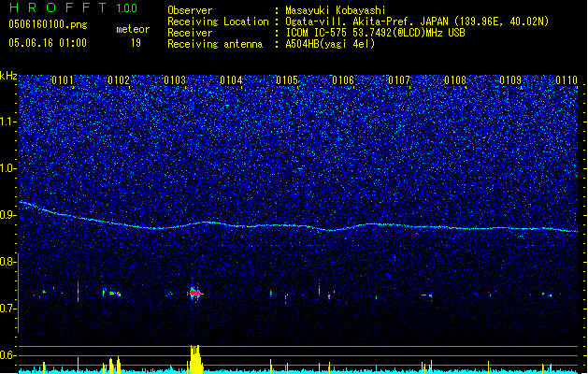Click the 0101 time marker
Viewport: 588px width, 374px height.
[63, 80]
